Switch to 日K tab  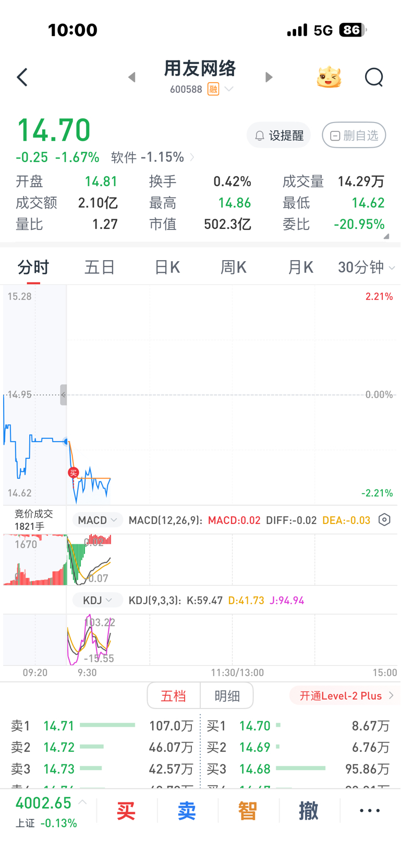click(x=167, y=267)
